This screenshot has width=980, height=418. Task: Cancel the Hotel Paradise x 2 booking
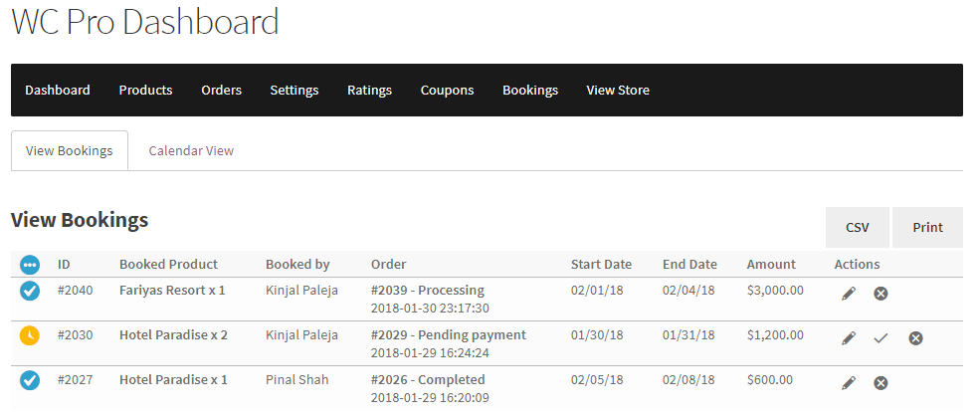915,338
